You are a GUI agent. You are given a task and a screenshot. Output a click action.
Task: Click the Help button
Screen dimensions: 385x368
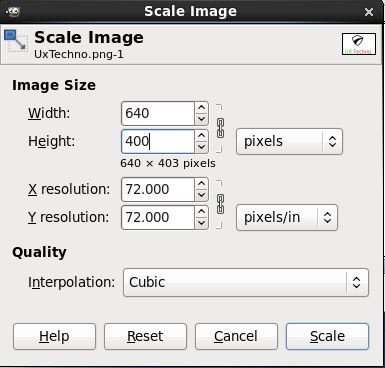coord(54,336)
